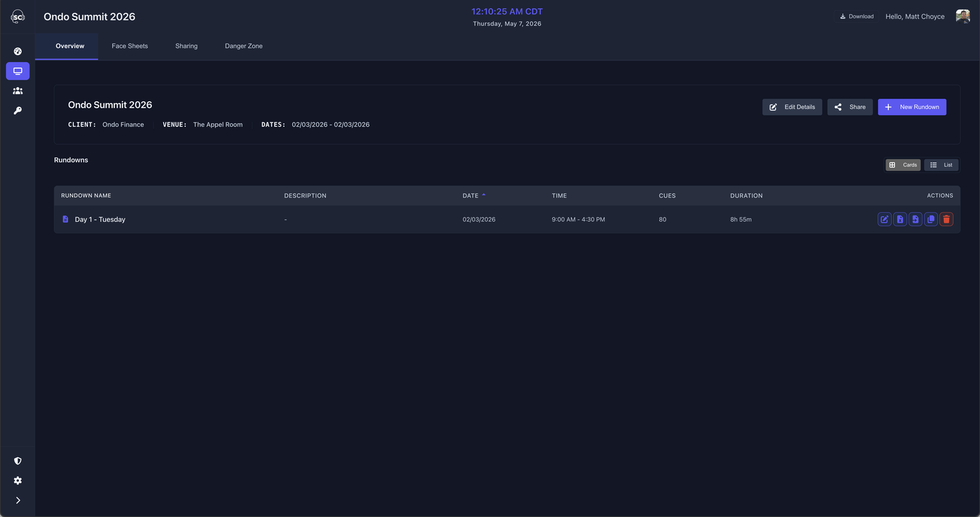Open the Sharing tab

pos(186,46)
